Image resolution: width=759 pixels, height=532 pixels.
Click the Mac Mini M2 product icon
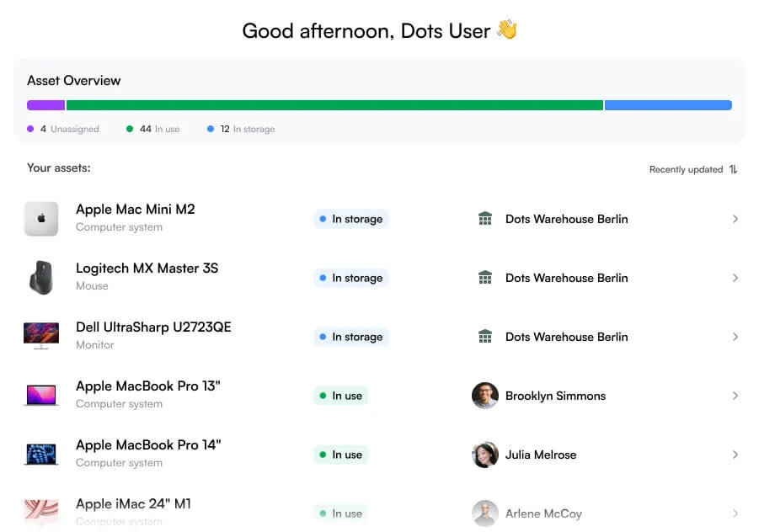point(41,219)
